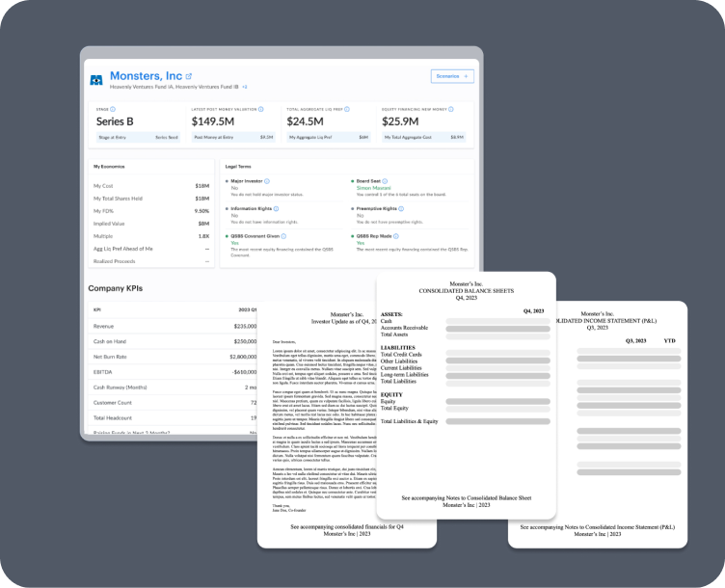Click the info icon beside Preemptive Rights
This screenshot has height=588, width=725.
click(401, 209)
